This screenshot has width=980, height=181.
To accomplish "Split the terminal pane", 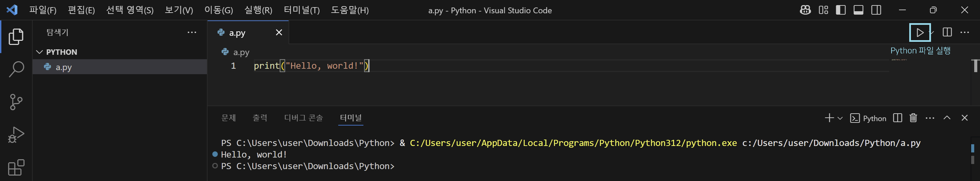I will point(897,118).
